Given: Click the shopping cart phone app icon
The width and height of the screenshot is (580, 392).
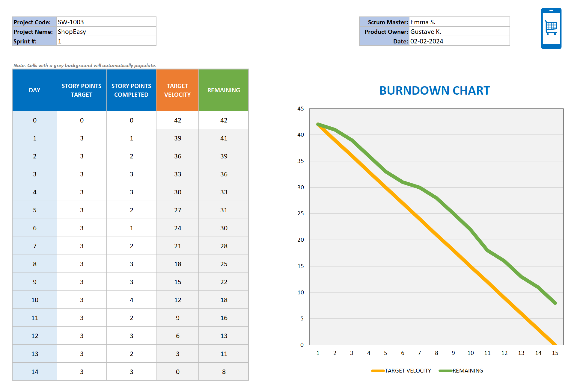Looking at the screenshot, I should tap(551, 29).
